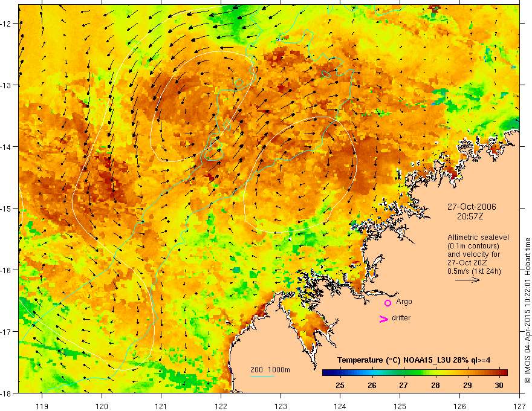Click the 'drifter' legend label
The width and height of the screenshot is (532, 411).
tap(401, 318)
